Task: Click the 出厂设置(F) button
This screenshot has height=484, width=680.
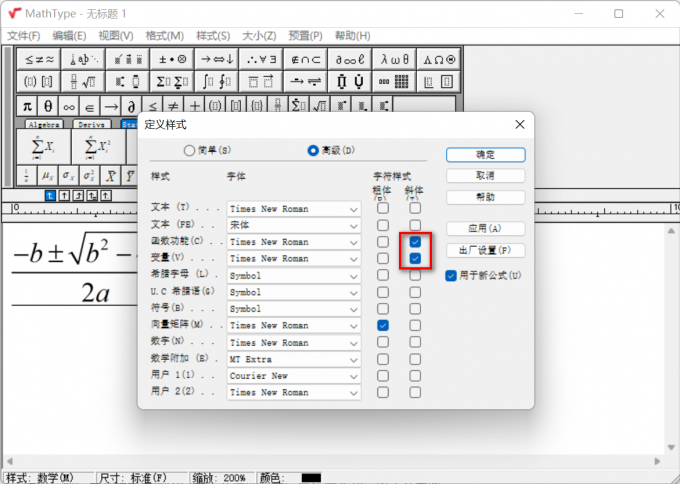Action: 485,250
